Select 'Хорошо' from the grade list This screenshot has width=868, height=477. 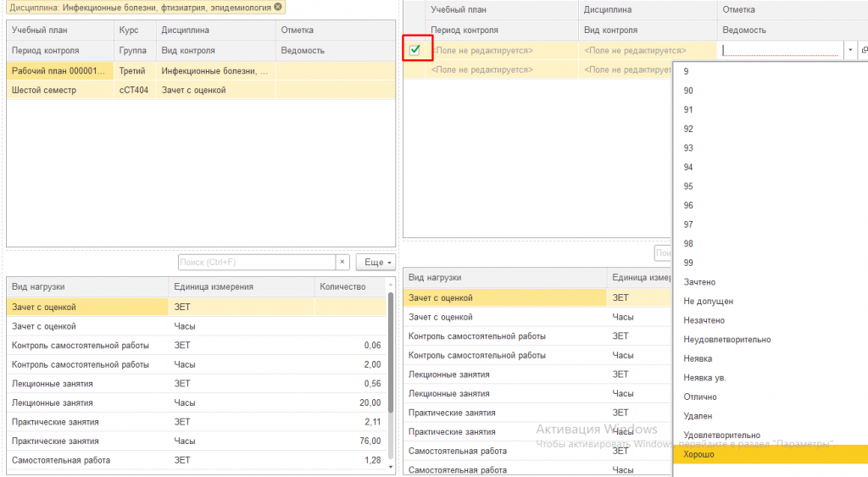click(x=699, y=455)
